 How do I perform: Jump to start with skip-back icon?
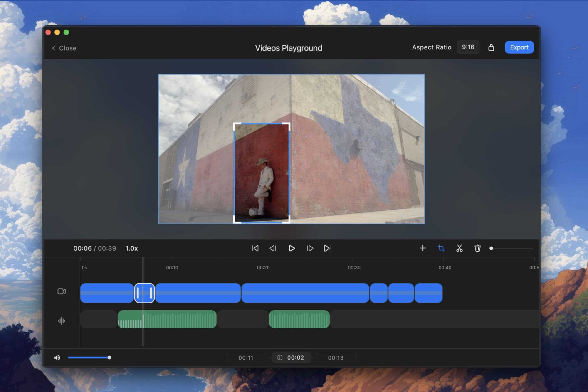pos(255,248)
